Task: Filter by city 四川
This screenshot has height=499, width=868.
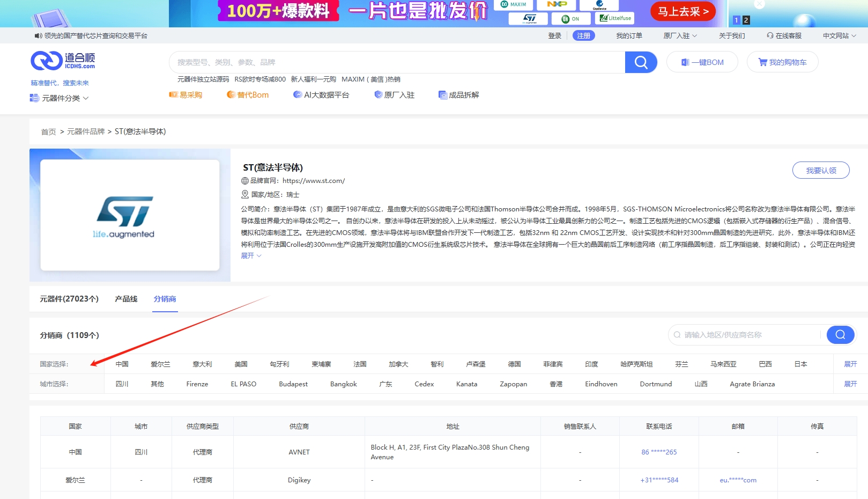Action: pos(122,384)
